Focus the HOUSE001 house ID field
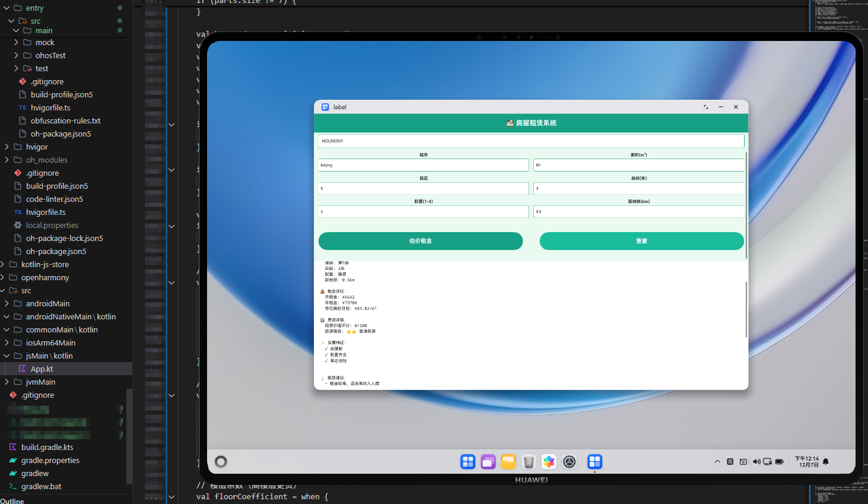This screenshot has height=504, width=868. [531, 141]
